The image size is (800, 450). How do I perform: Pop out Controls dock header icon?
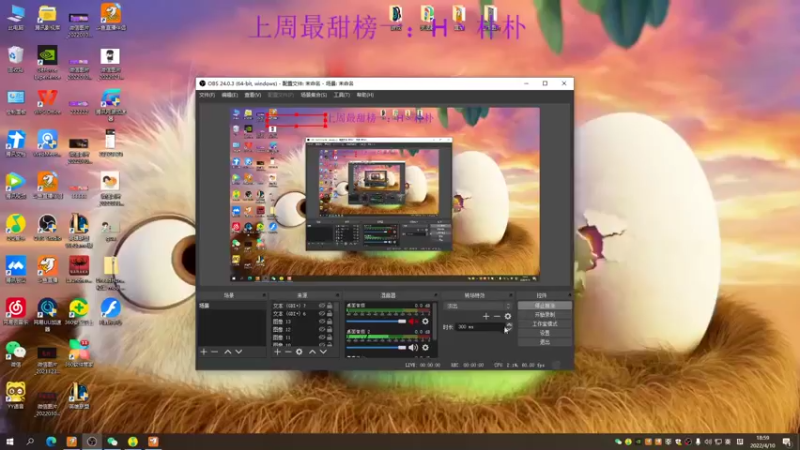tap(569, 295)
